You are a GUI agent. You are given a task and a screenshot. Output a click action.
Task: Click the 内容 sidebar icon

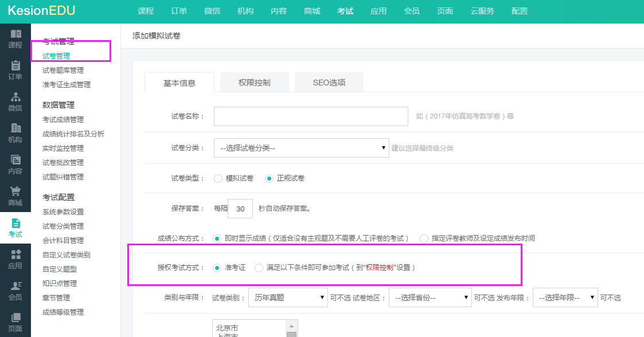15,160
